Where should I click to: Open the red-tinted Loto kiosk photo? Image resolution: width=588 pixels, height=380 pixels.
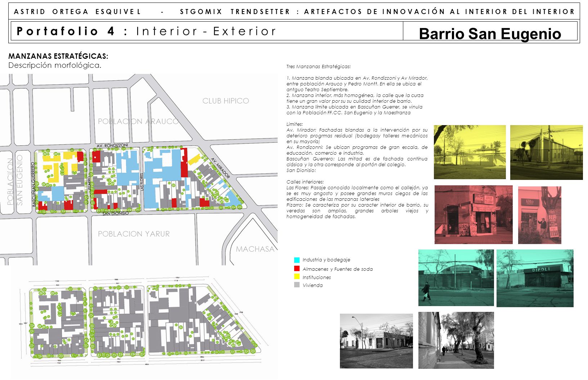(539, 215)
